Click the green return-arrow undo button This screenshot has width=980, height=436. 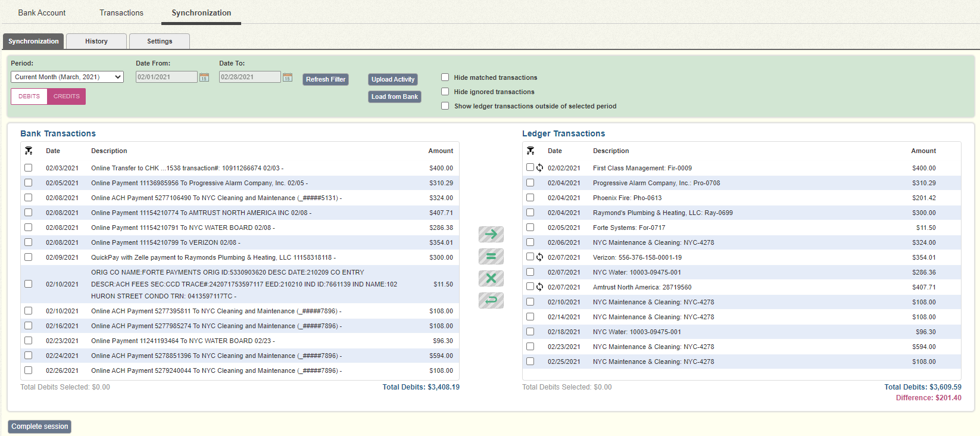coord(491,301)
